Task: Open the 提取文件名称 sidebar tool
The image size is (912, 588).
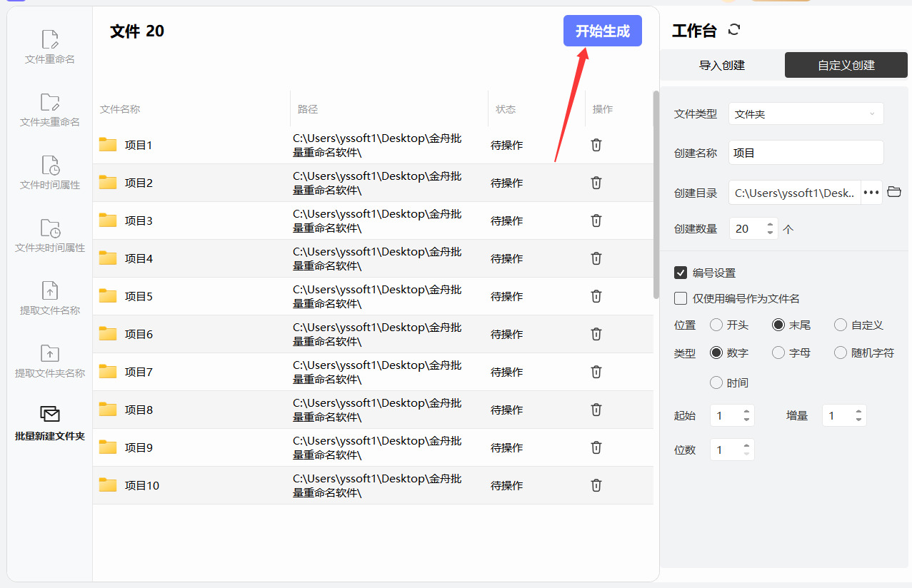Action: click(x=50, y=298)
